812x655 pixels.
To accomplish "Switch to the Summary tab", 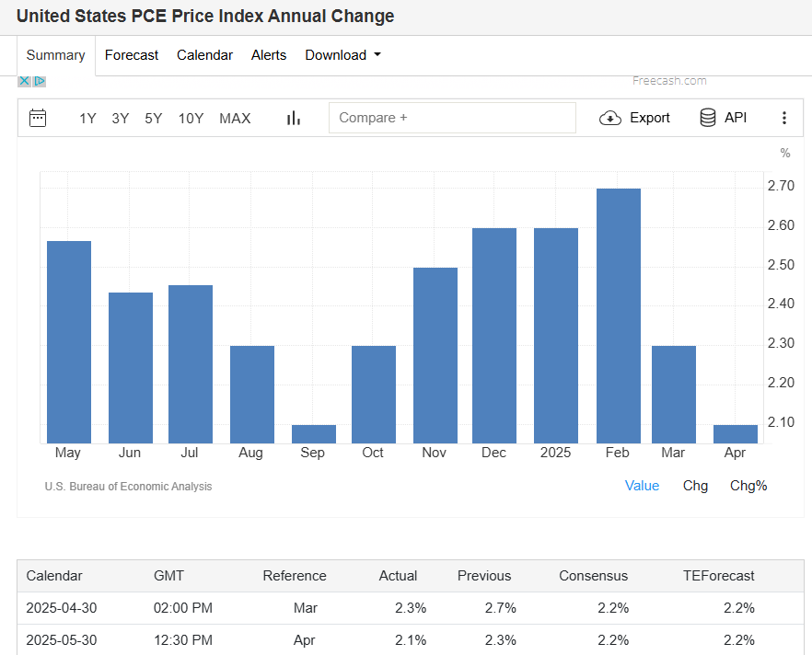I will click(x=56, y=55).
